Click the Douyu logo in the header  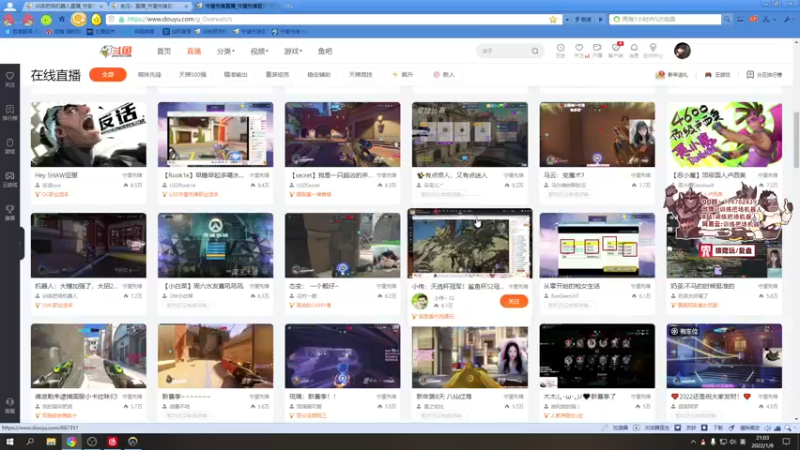(116, 51)
